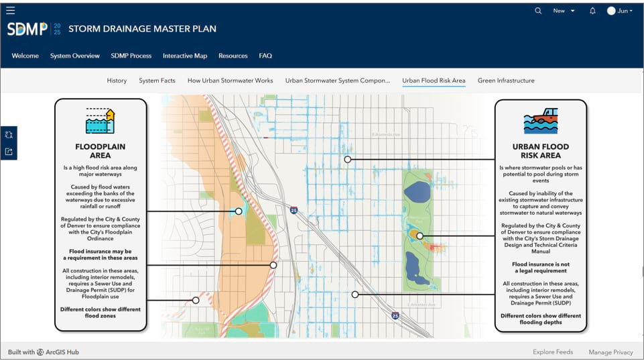644x363 pixels.
Task: Select Urban Stormwater System Components tab
Action: coord(338,81)
